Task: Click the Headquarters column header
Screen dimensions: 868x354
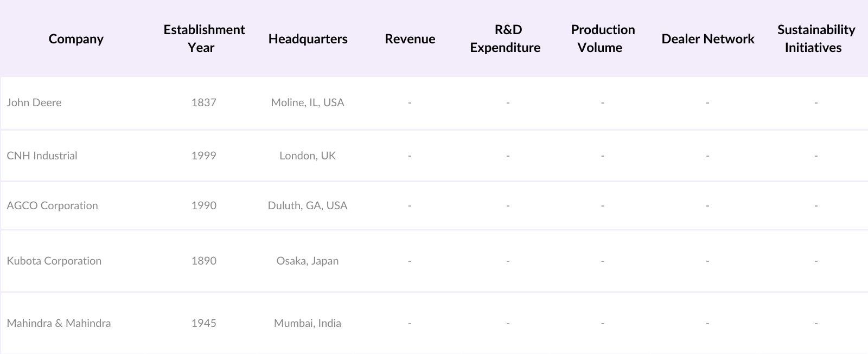Action: [x=308, y=39]
